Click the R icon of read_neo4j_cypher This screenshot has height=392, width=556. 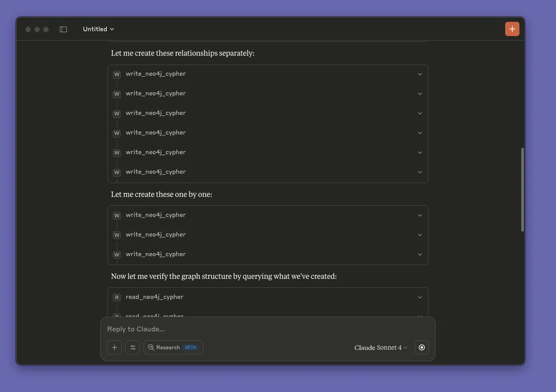(x=117, y=298)
